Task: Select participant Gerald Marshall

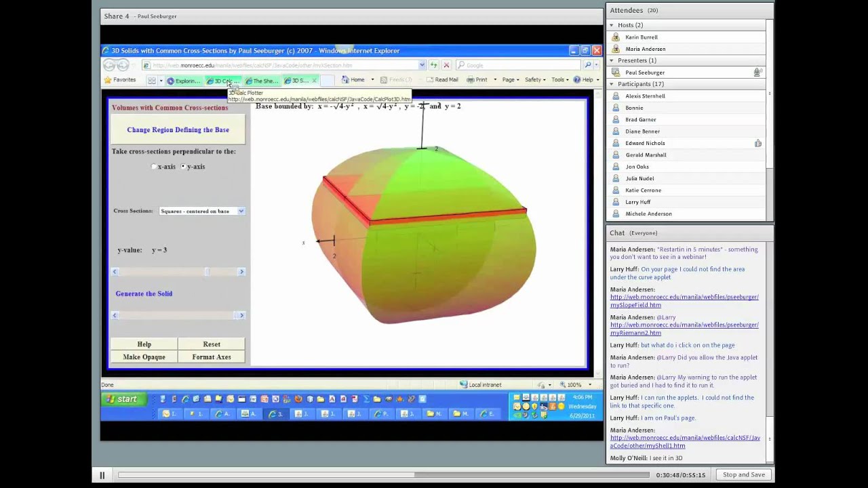Action: point(646,155)
